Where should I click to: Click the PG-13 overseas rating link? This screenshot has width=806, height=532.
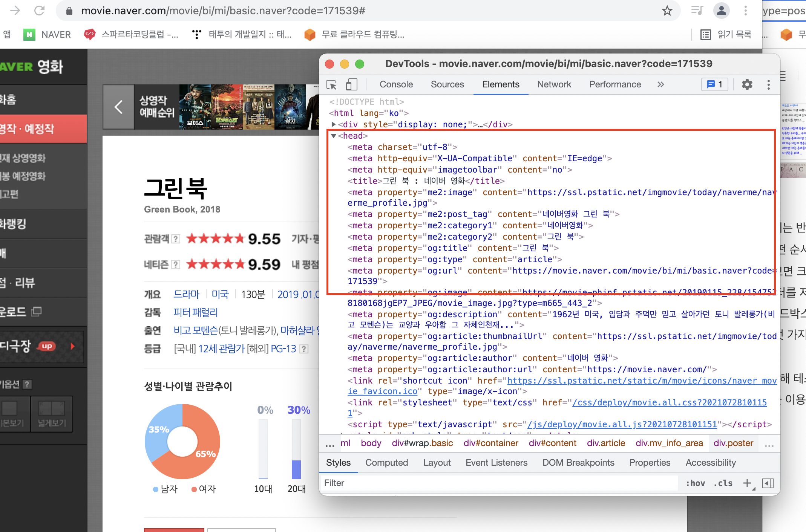coord(283,349)
